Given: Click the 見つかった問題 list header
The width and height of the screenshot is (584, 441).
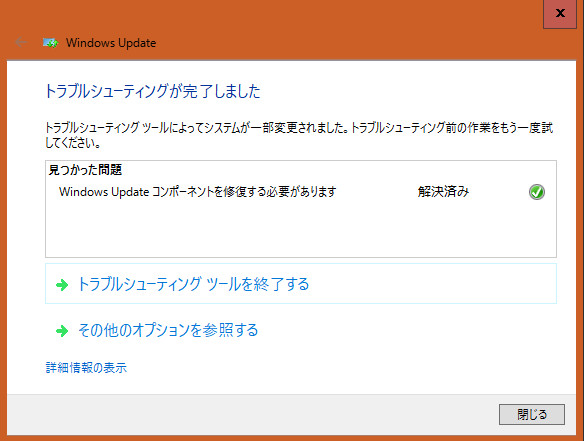Looking at the screenshot, I should tap(85, 170).
